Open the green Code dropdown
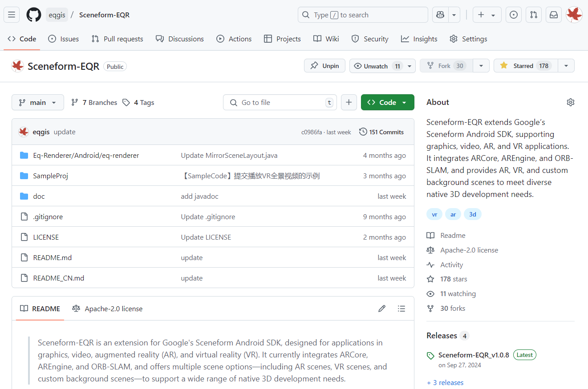 [x=388, y=102]
